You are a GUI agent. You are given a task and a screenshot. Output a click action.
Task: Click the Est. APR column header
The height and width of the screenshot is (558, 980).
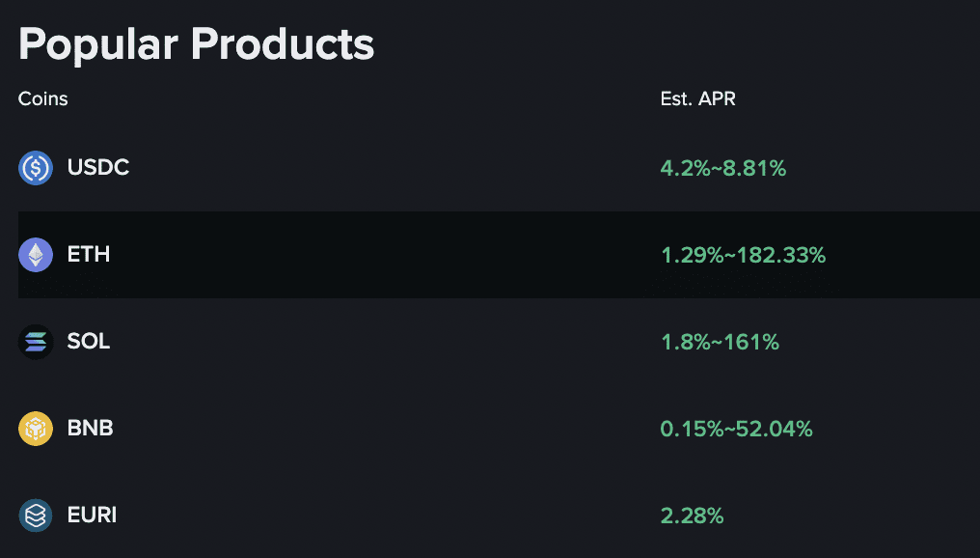(697, 98)
